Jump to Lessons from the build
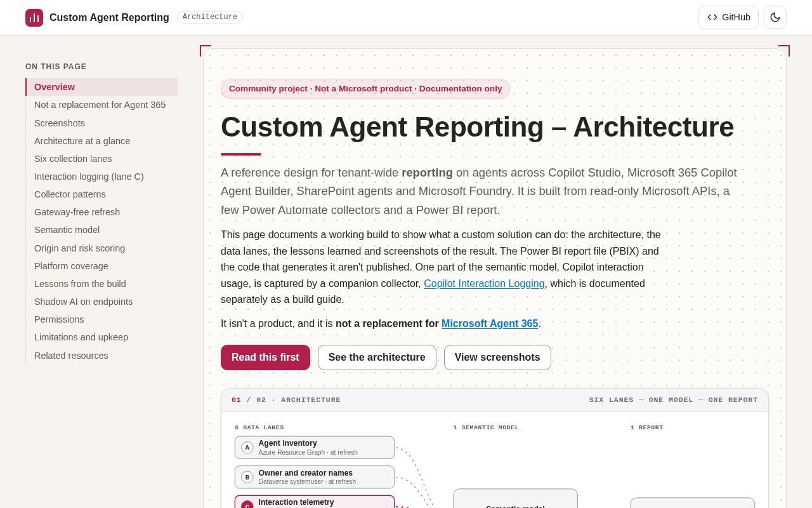Screen dimensions: 812x508 point(101,284)
